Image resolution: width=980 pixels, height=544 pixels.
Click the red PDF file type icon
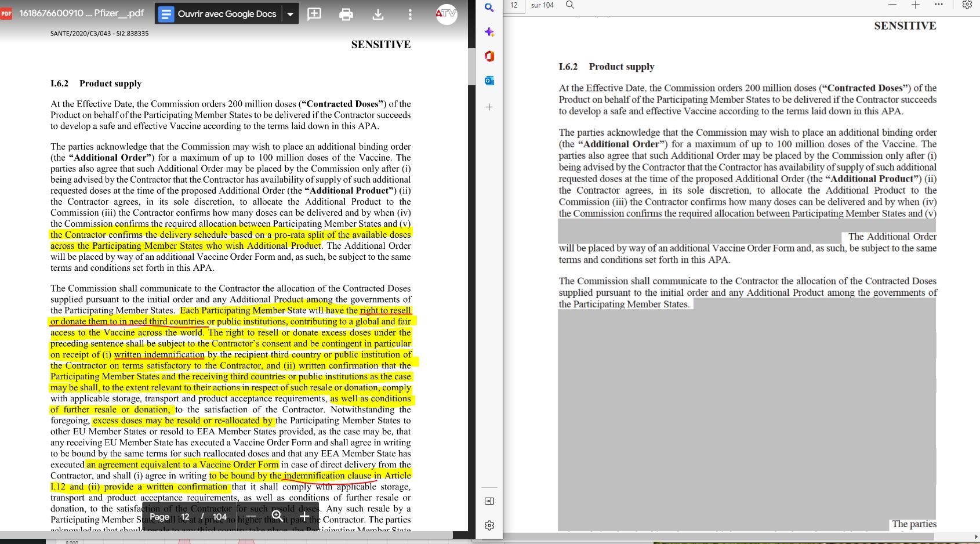[6, 13]
